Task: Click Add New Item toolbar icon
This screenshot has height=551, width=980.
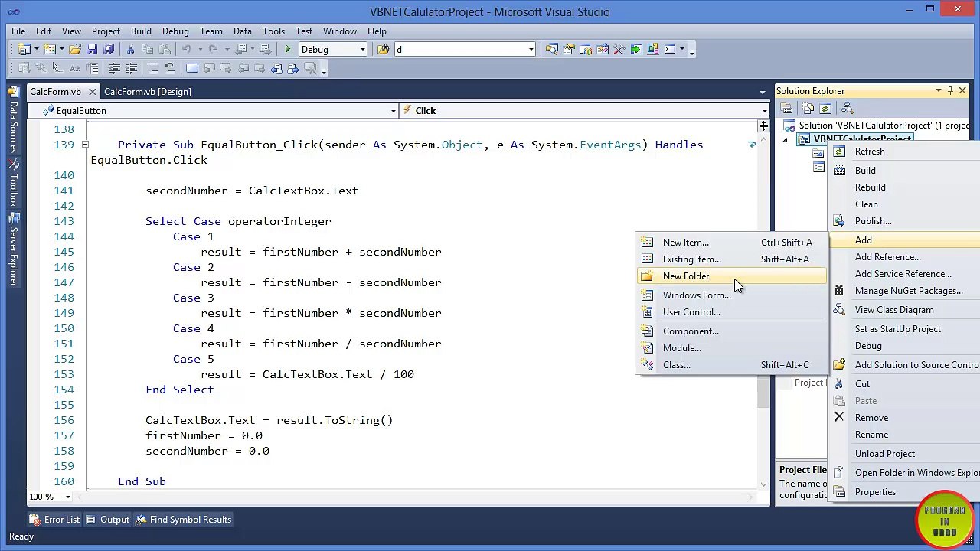Action: [50, 49]
